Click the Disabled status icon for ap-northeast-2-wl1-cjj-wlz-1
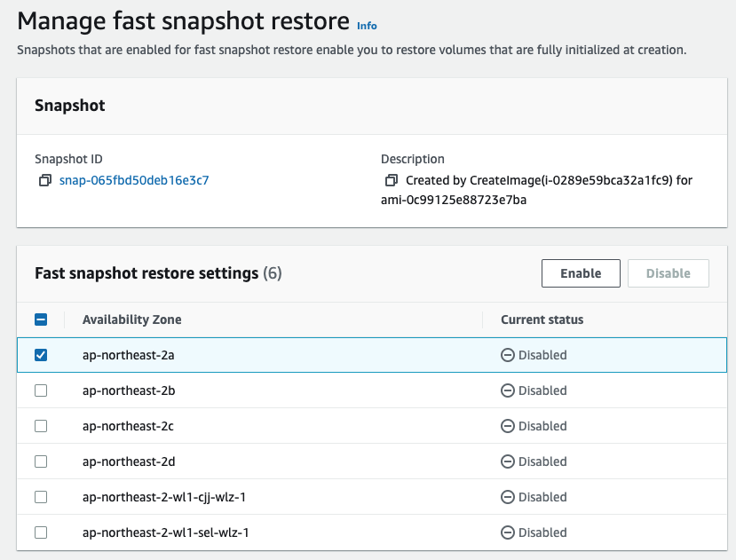This screenshot has height=560, width=736. 508,497
